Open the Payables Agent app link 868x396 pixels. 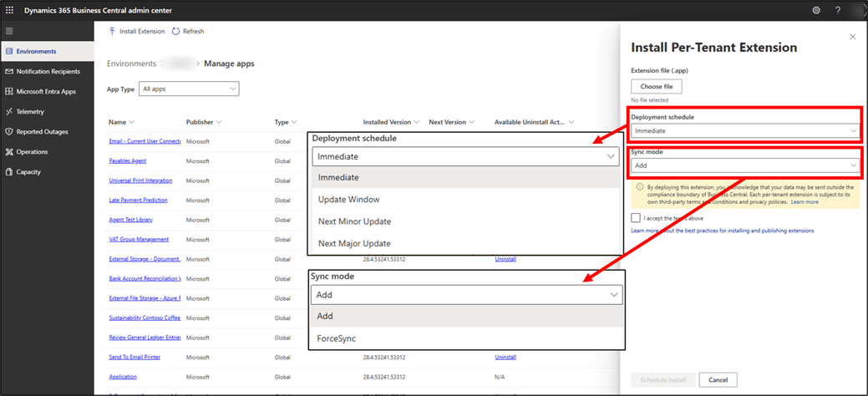pyautogui.click(x=127, y=160)
